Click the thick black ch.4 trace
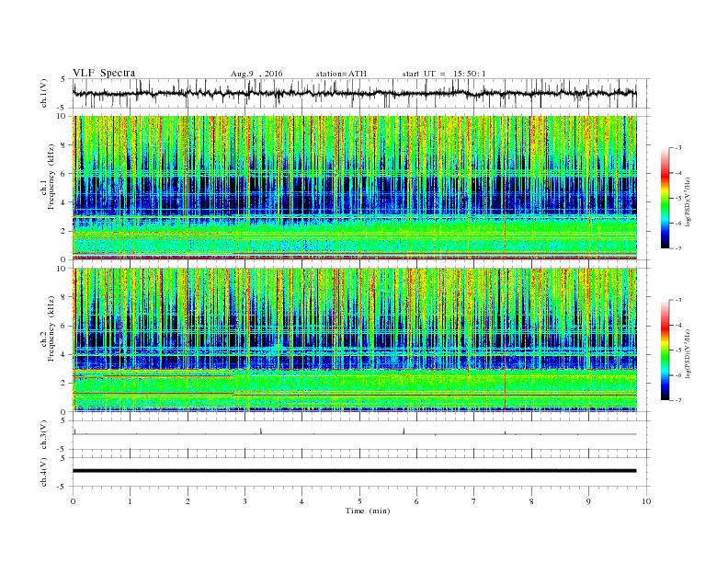 (355, 471)
